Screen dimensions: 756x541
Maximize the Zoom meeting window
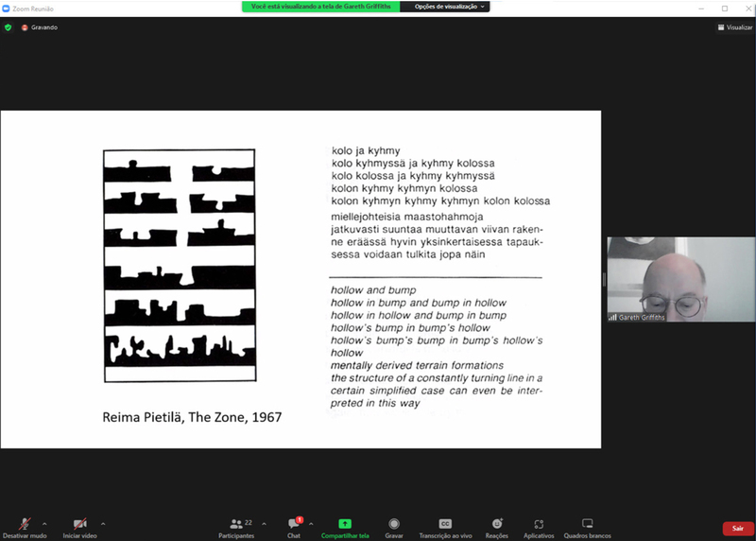click(725, 9)
